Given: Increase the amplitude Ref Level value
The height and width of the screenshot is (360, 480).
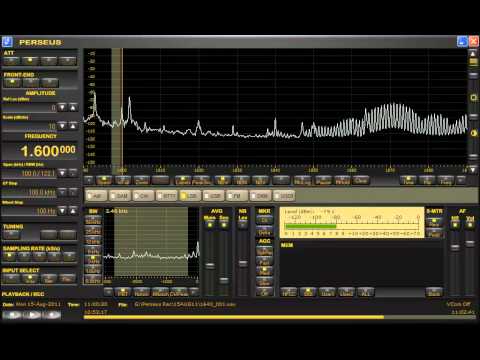Looking at the screenshot, I should [x=73, y=107].
